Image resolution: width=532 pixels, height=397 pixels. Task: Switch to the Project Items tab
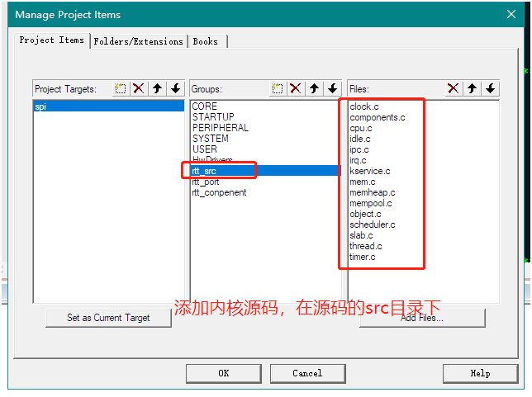pos(52,40)
